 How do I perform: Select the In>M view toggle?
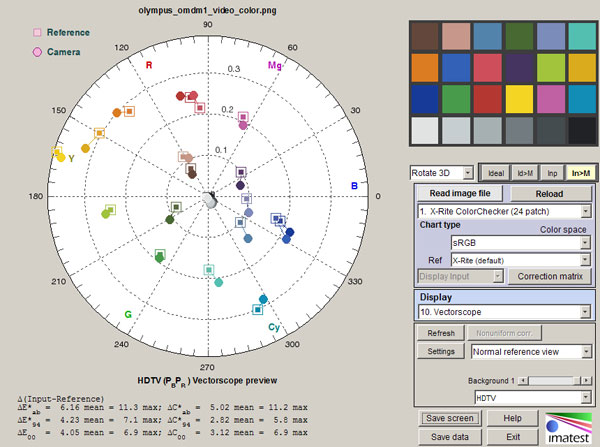[580, 173]
